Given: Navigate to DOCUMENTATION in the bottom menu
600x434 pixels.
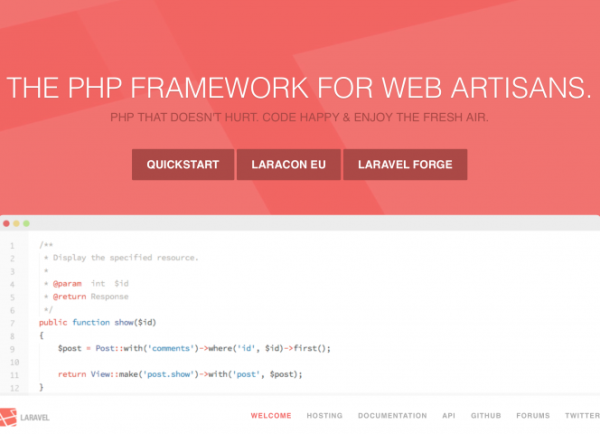Looking at the screenshot, I should tap(393, 415).
